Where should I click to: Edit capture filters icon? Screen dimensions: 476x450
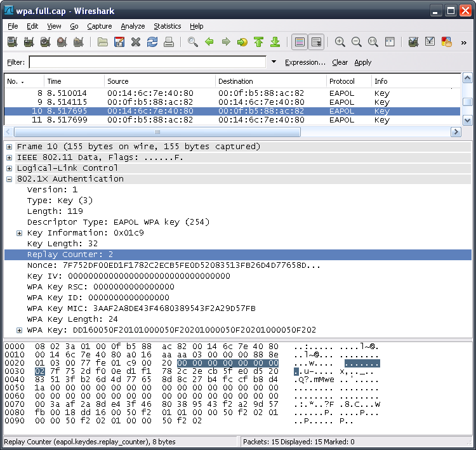(x=413, y=42)
